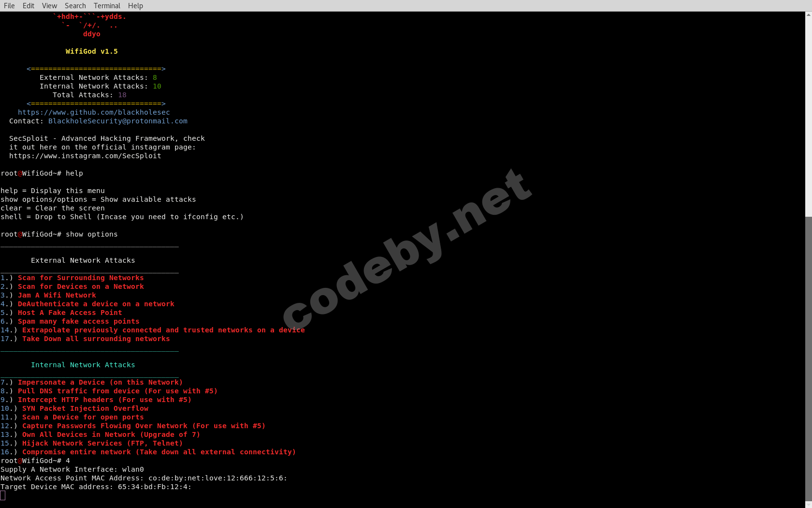Viewport: 812px width, 508px height.
Task: Click the BlackholeSecurity@protonmail.com address
Action: (x=118, y=121)
